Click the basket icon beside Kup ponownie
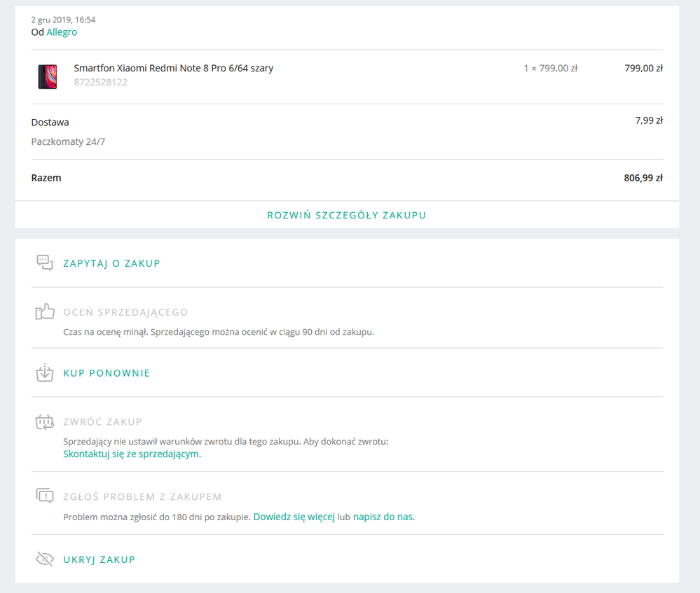Viewport: 700px width, 593px height. point(45,372)
